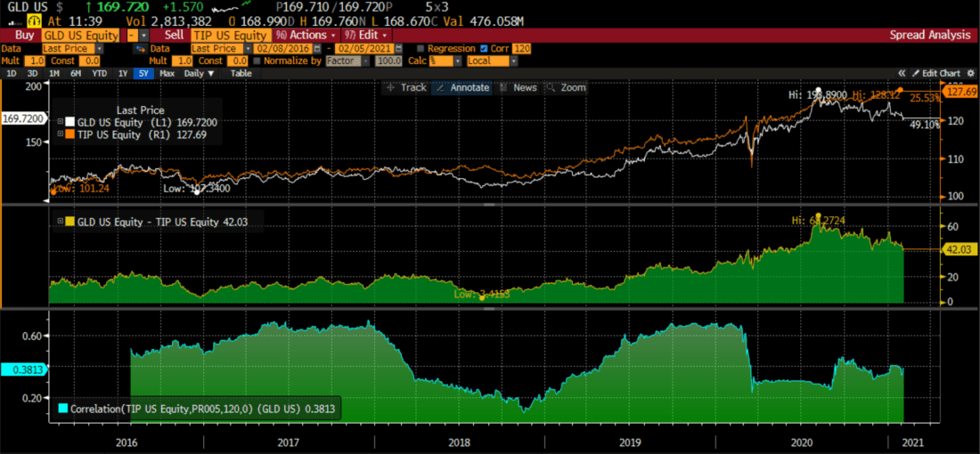Edit the Sell-side Mult 1.0 field
The height and width of the screenshot is (454, 980).
[182, 61]
